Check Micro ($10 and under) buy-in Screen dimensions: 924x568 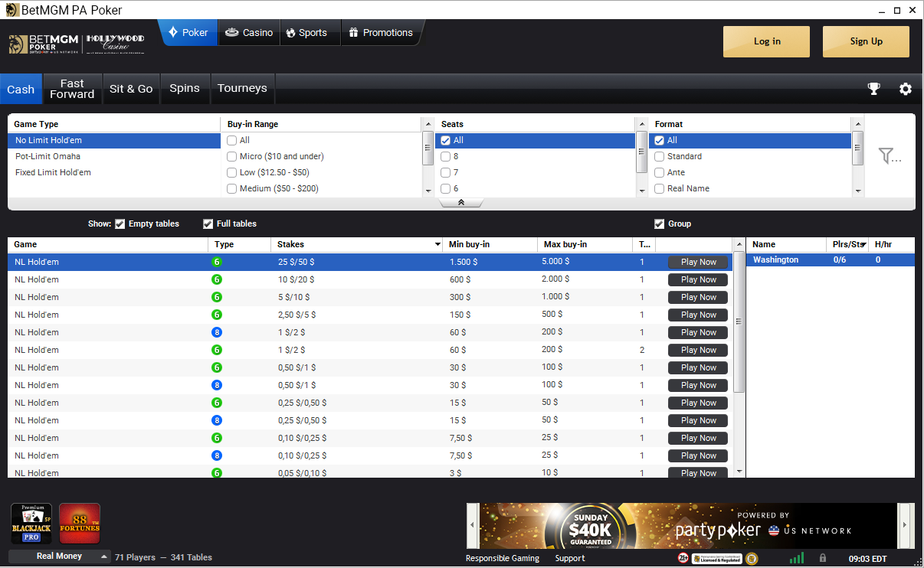232,156
